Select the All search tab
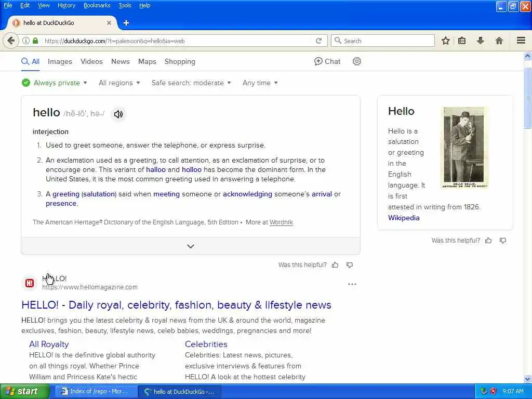Viewport: 532px width, 399px height. click(x=31, y=61)
